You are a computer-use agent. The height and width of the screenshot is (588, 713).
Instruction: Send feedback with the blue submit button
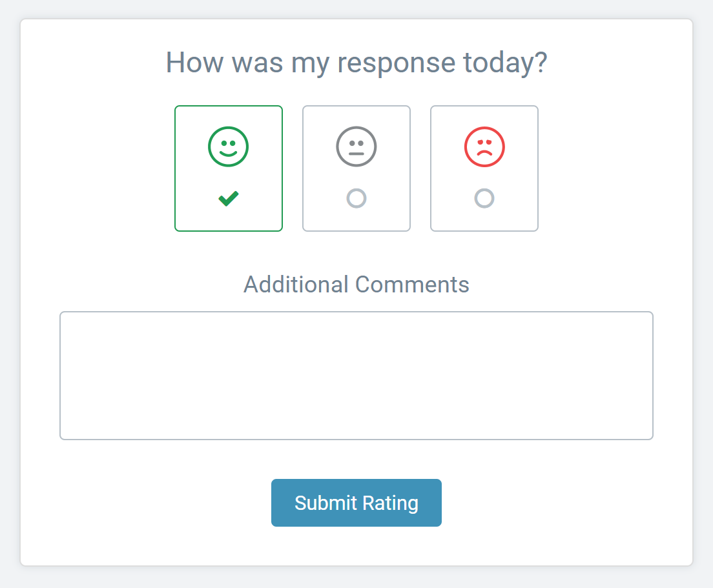coord(356,503)
